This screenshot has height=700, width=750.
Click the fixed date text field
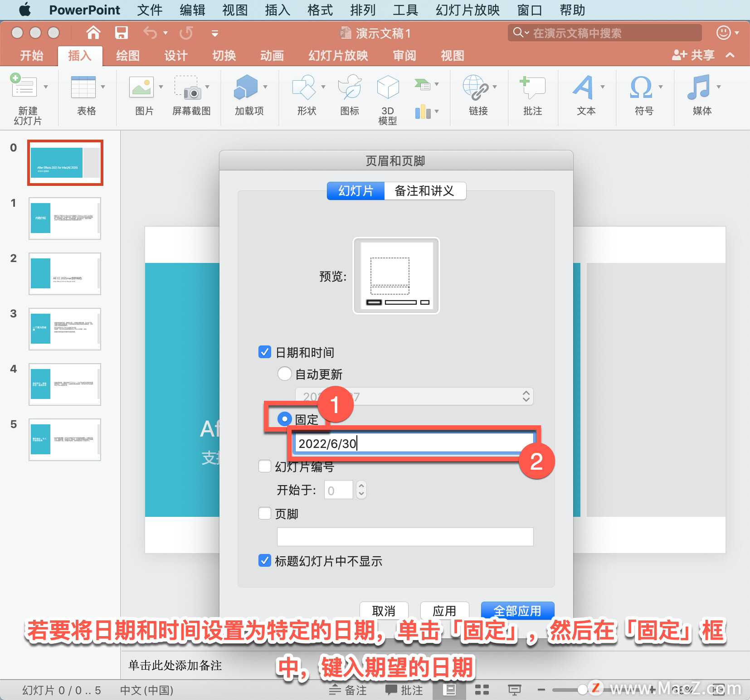point(414,443)
